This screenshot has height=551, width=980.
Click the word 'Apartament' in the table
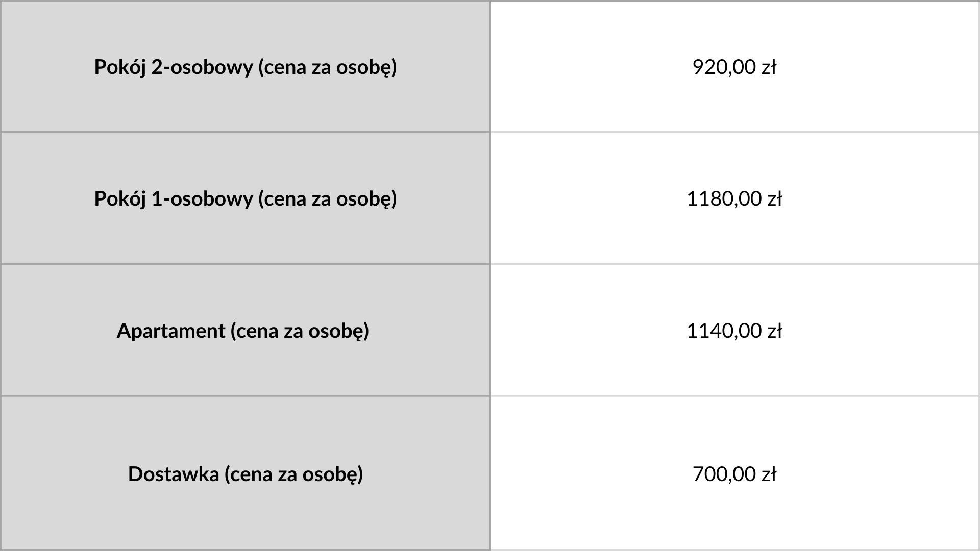point(171,331)
